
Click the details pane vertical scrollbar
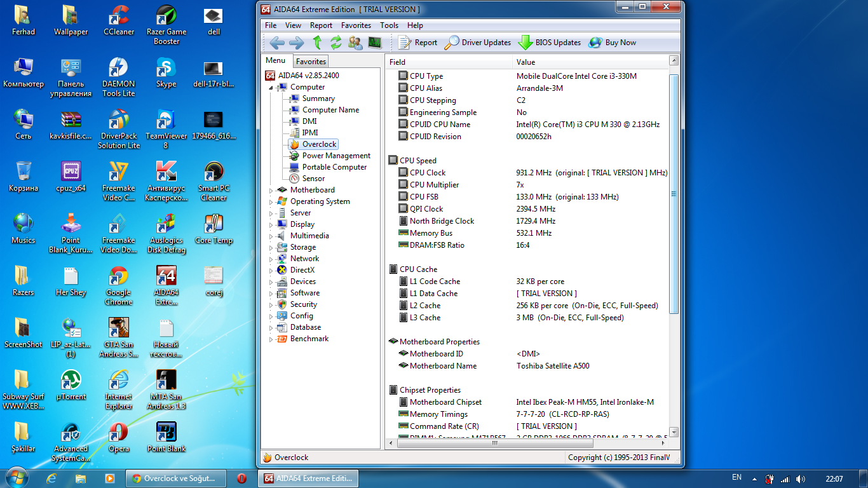click(674, 194)
